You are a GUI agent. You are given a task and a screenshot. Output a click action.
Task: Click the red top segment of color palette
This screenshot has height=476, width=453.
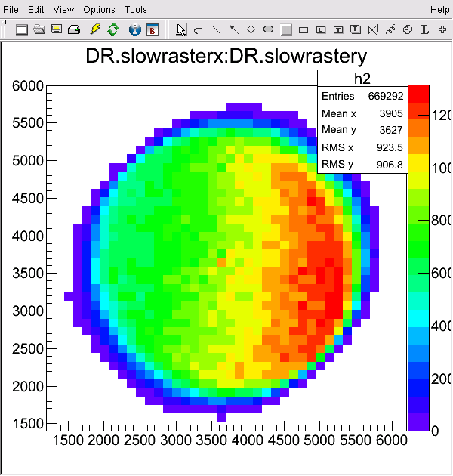[419, 94]
